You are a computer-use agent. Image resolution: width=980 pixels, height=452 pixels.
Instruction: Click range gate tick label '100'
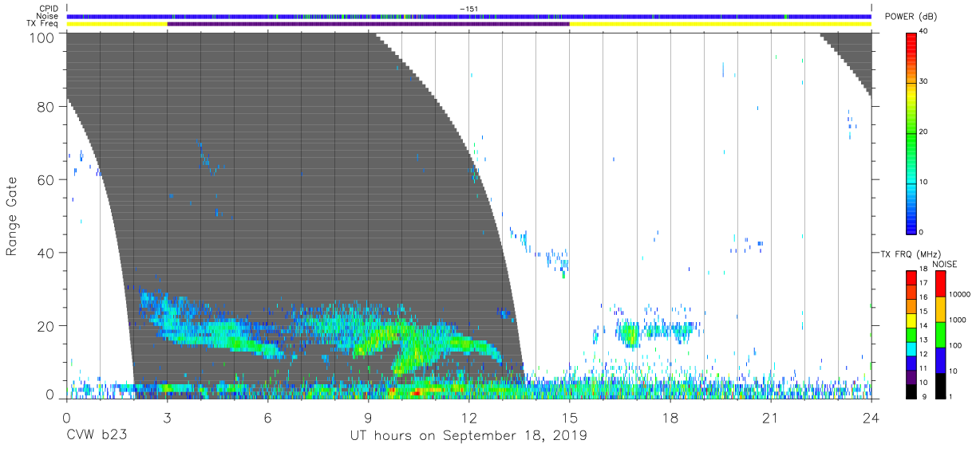(x=43, y=37)
